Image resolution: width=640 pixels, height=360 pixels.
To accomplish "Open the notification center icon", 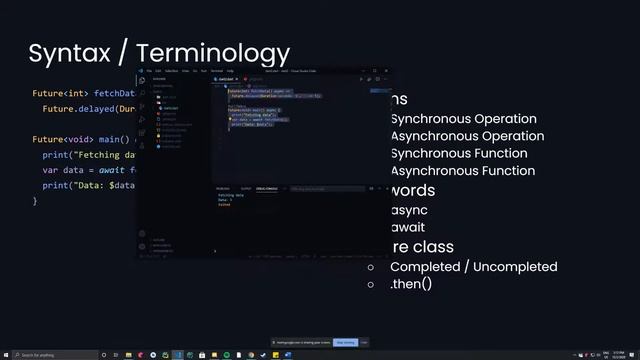I will 632,355.
